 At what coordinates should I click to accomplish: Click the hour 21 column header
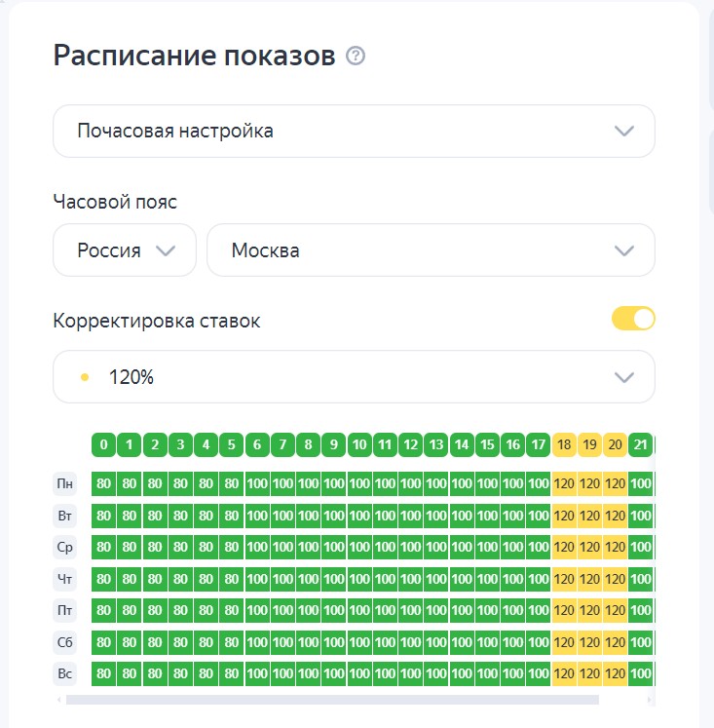(640, 445)
